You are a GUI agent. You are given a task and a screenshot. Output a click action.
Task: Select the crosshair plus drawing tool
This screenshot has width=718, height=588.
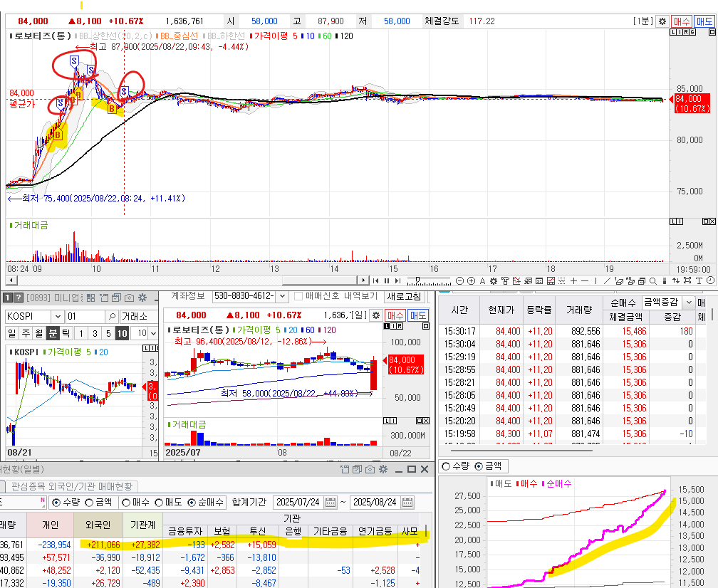pos(574,281)
